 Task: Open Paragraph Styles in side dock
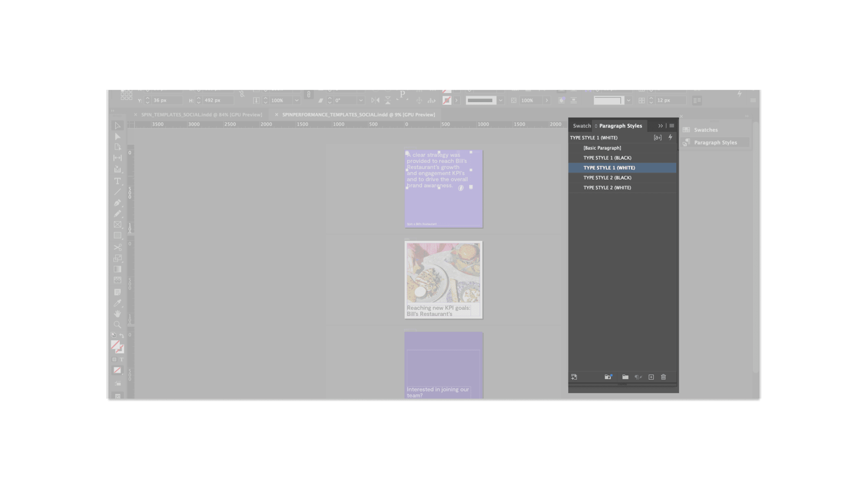point(716,143)
